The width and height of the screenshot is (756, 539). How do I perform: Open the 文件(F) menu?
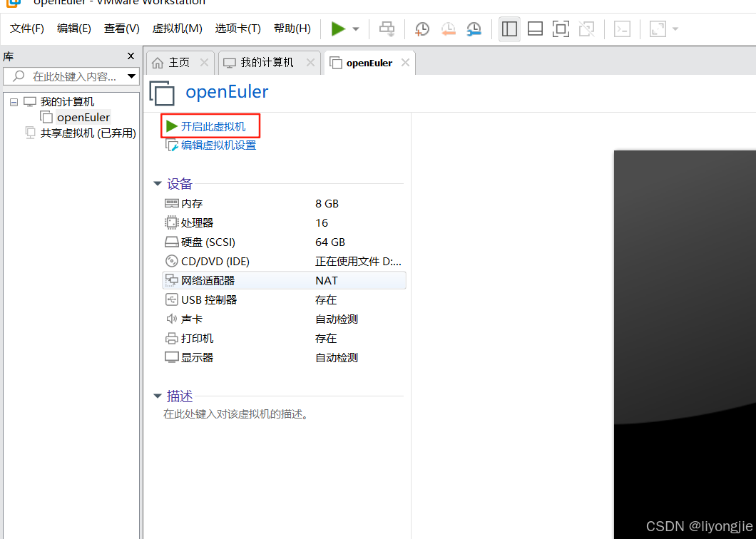coord(26,29)
